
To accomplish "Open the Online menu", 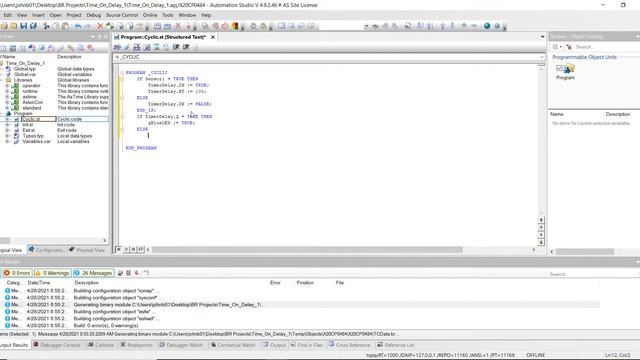I will tap(150, 15).
